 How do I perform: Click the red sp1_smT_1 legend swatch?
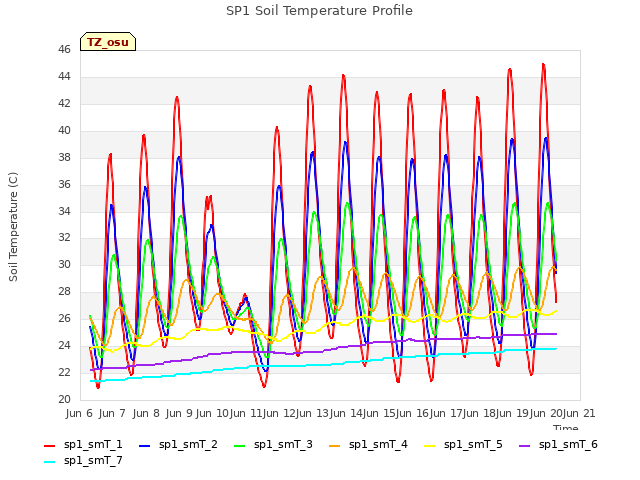point(49,446)
